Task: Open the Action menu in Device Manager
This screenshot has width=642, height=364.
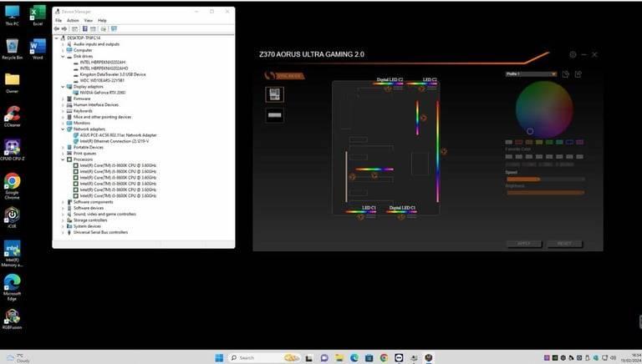Action: (x=73, y=20)
